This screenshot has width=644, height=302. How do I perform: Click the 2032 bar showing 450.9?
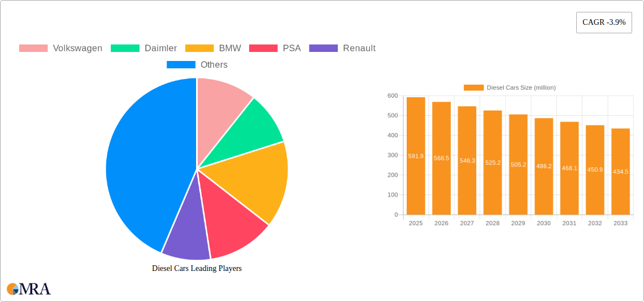point(595,170)
